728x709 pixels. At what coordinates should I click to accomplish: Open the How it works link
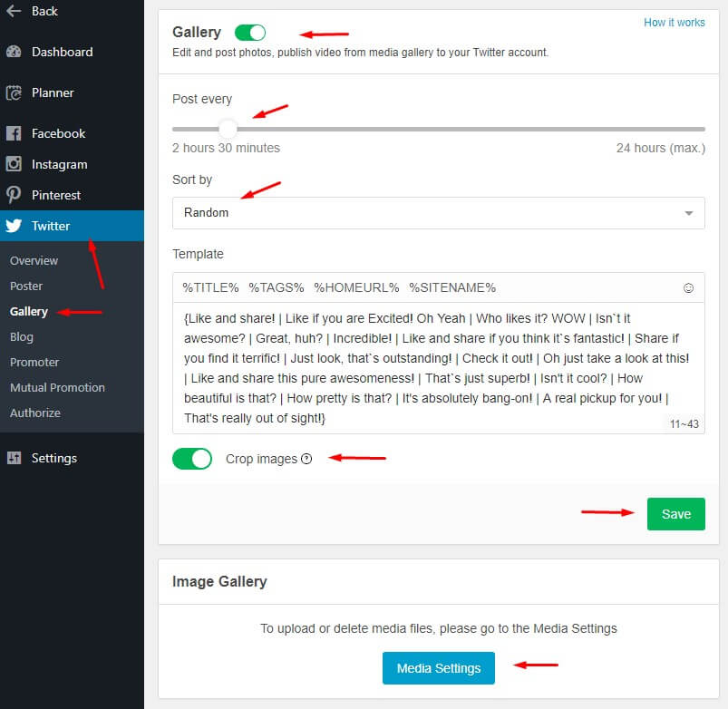tap(675, 23)
